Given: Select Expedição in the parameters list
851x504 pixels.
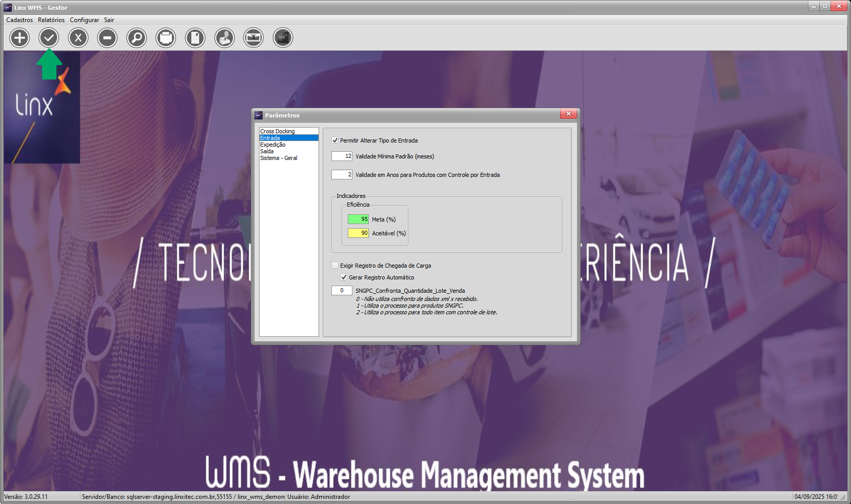Looking at the screenshot, I should coord(289,145).
